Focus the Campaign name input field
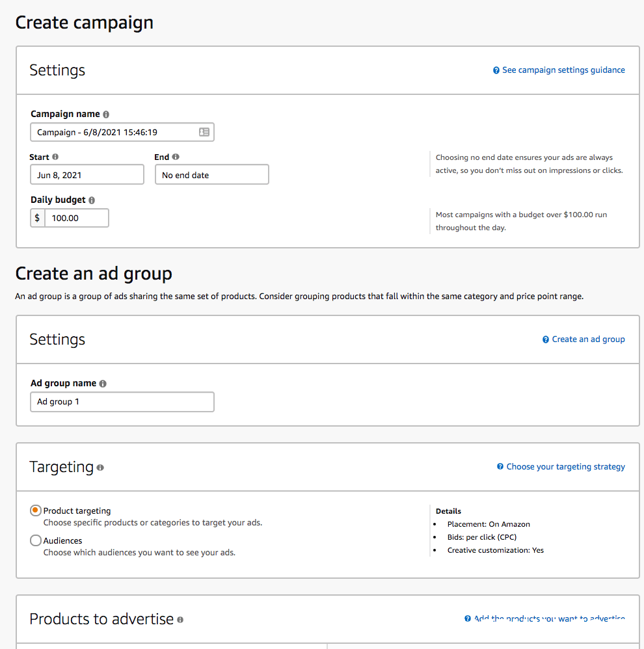Screen dimensions: 644x649 (122, 132)
